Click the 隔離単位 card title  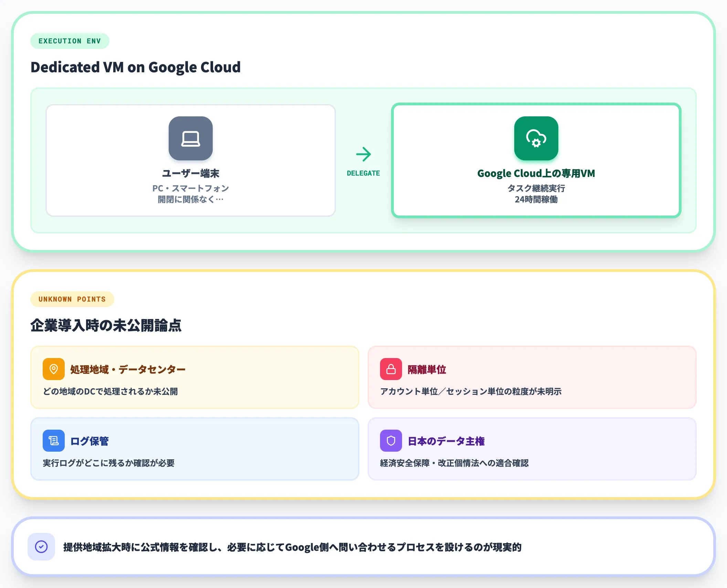pyautogui.click(x=427, y=369)
